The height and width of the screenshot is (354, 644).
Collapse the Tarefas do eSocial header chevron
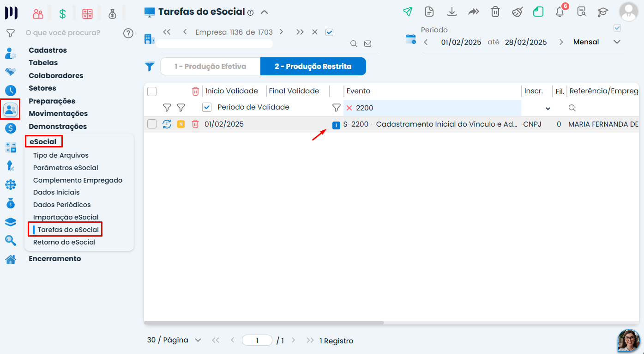264,12
